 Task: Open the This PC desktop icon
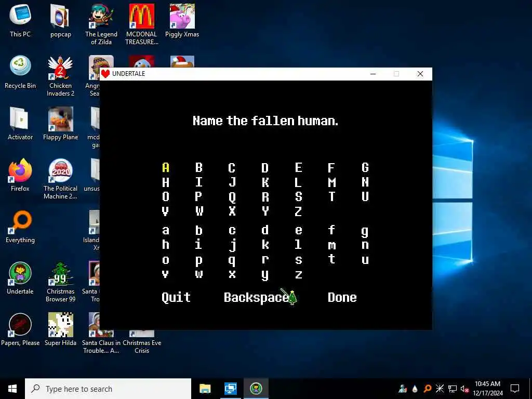coord(20,20)
